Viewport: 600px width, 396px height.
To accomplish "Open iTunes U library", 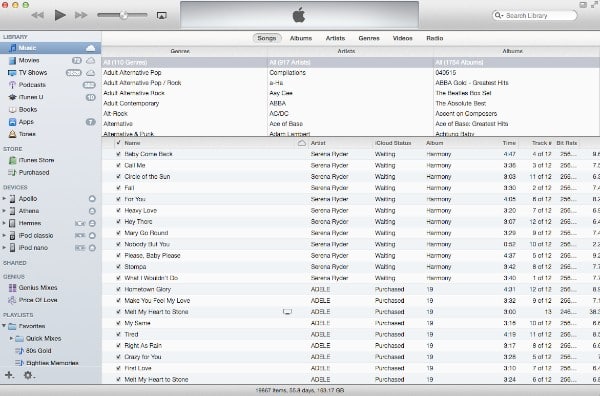I will (x=31, y=97).
